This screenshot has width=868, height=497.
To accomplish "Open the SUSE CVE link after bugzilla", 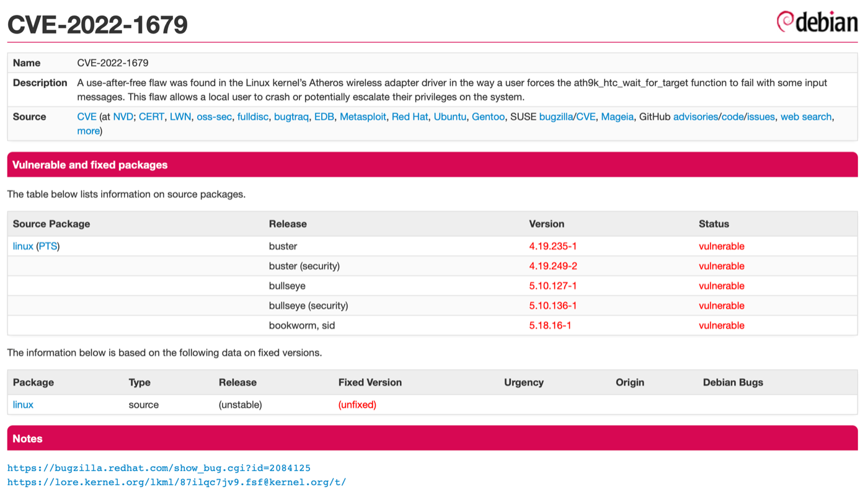I will tap(586, 117).
